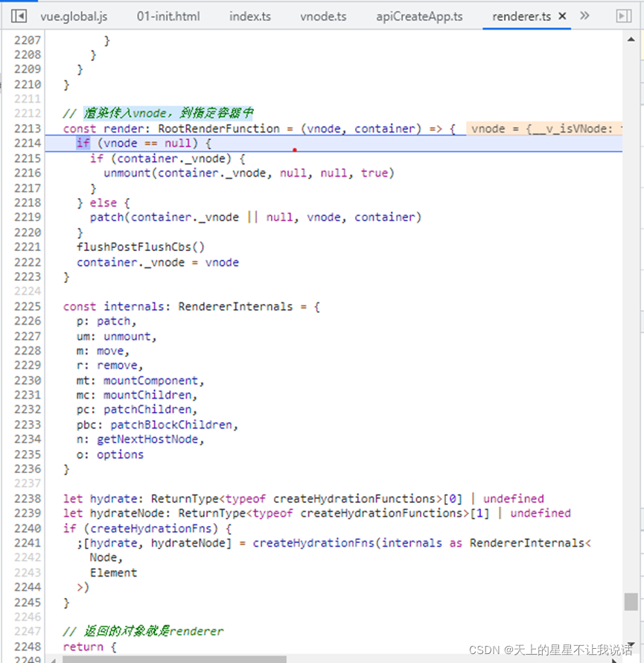
Task: Click the vertical scrollbar thumb
Action: [x=631, y=602]
